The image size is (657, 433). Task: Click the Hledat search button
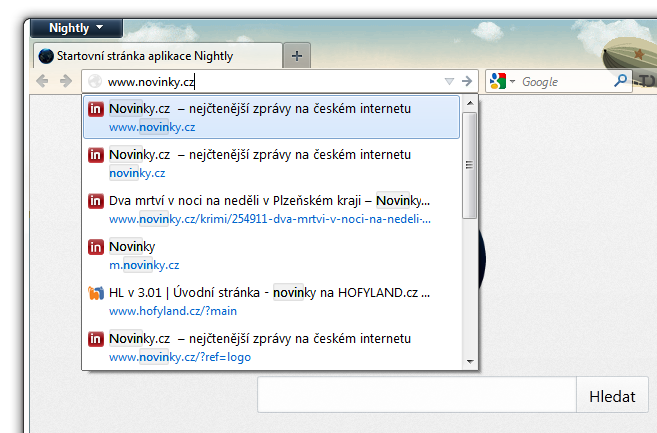(612, 396)
